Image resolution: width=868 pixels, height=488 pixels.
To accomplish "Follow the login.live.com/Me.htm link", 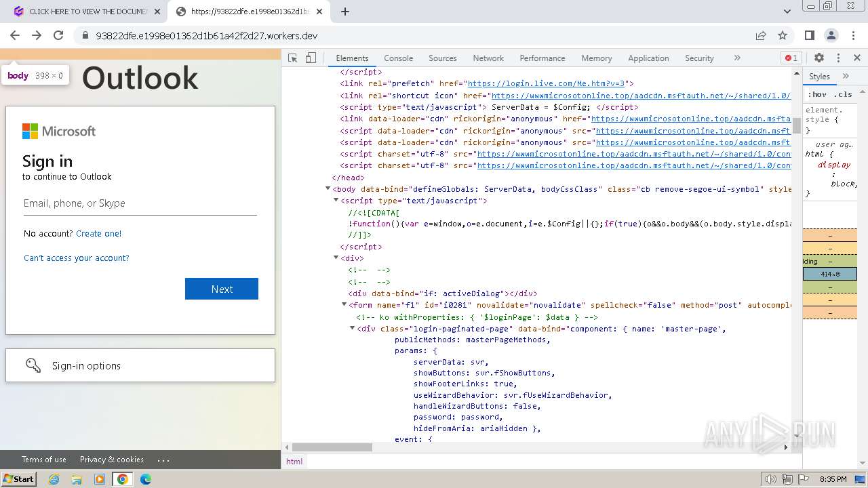I will point(545,83).
